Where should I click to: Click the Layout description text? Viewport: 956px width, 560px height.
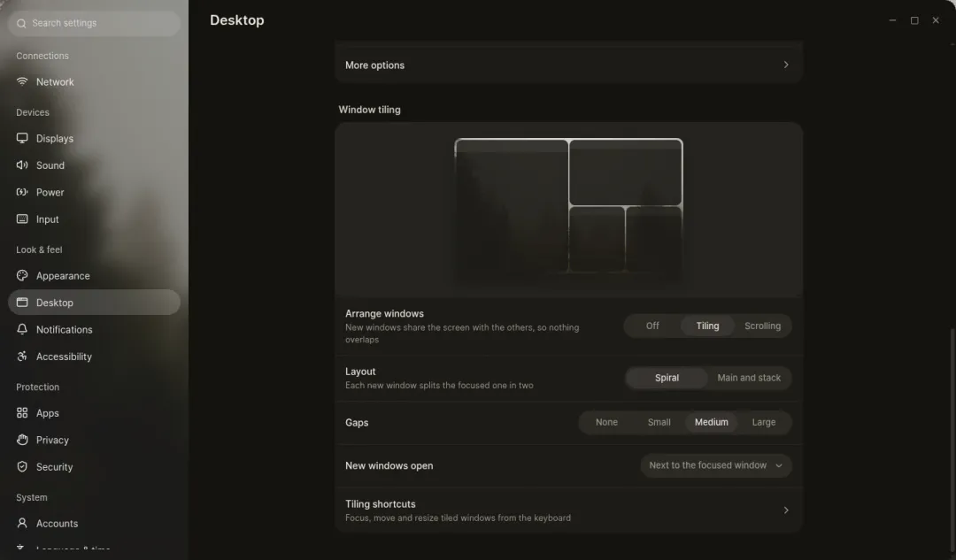click(439, 385)
